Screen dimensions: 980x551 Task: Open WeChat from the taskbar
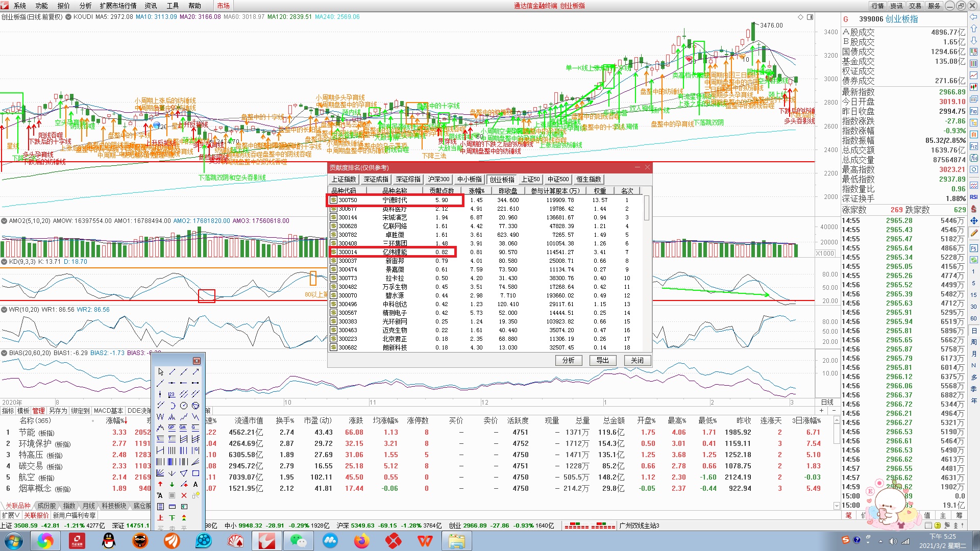coord(298,540)
